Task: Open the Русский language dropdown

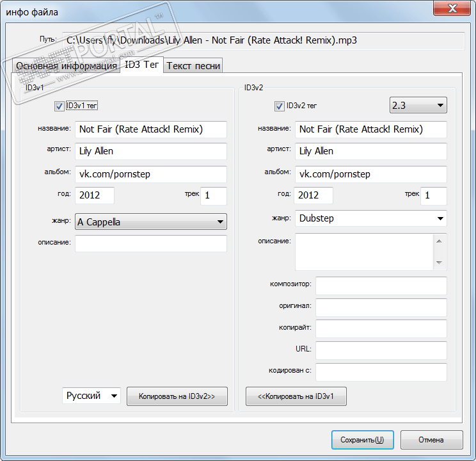Action: [x=91, y=396]
